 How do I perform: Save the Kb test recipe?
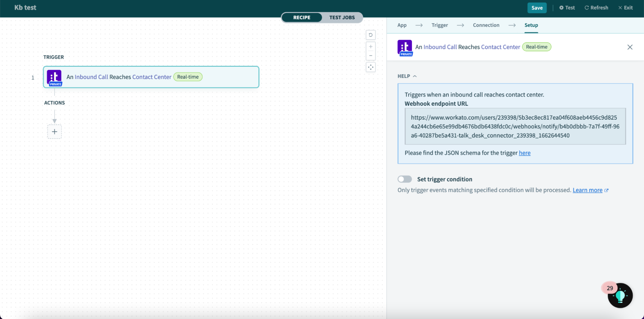point(537,7)
